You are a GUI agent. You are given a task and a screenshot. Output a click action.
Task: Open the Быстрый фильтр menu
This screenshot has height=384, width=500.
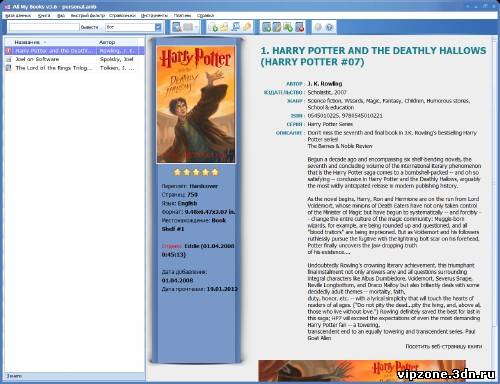[88, 15]
